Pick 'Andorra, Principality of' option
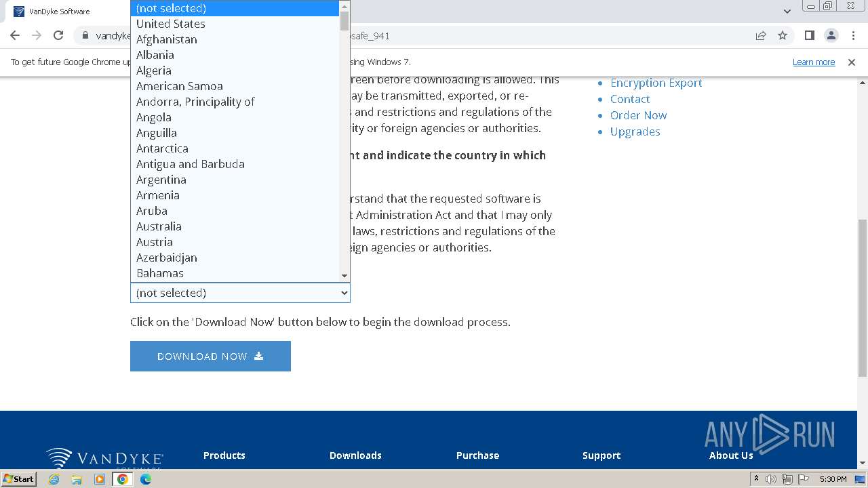This screenshot has height=488, width=868. [x=235, y=102]
